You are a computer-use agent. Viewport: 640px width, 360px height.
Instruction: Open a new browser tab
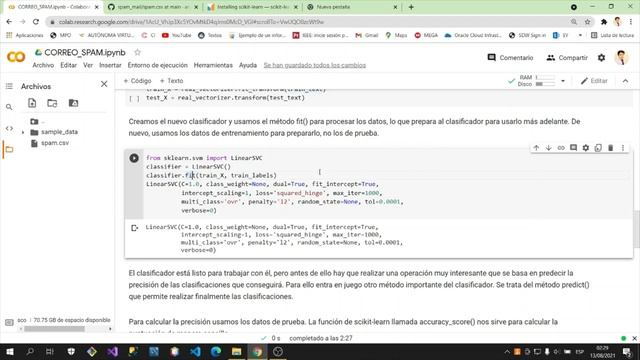tap(411, 7)
